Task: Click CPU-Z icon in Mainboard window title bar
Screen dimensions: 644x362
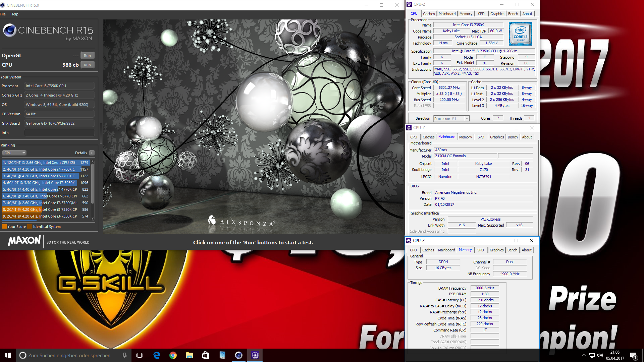Action: pyautogui.click(x=409, y=128)
